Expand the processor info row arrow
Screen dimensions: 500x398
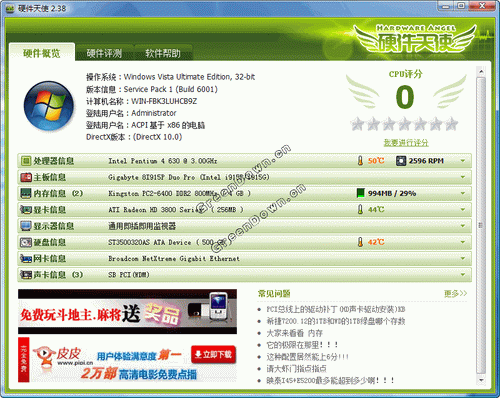(x=463, y=161)
